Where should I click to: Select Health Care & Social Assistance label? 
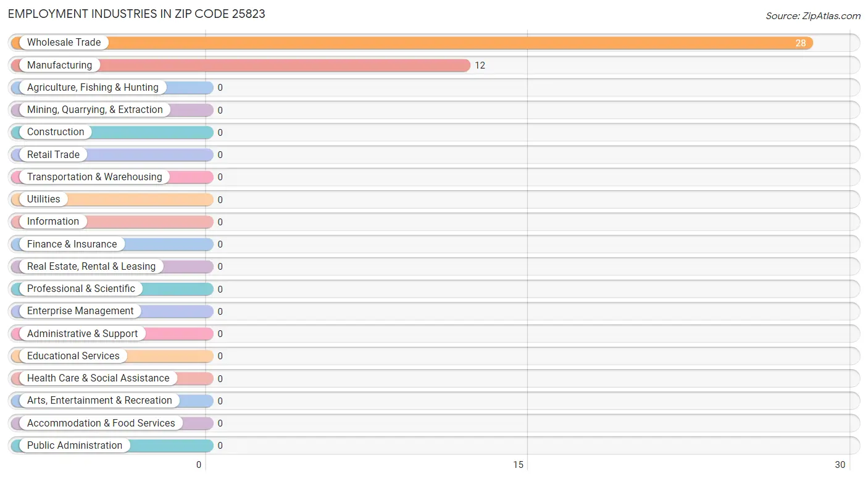(x=98, y=378)
